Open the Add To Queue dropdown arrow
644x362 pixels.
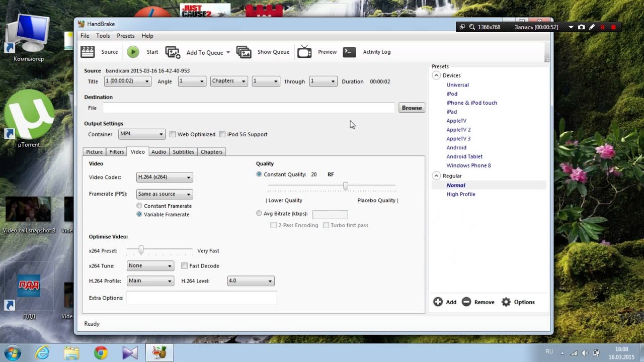coord(228,52)
